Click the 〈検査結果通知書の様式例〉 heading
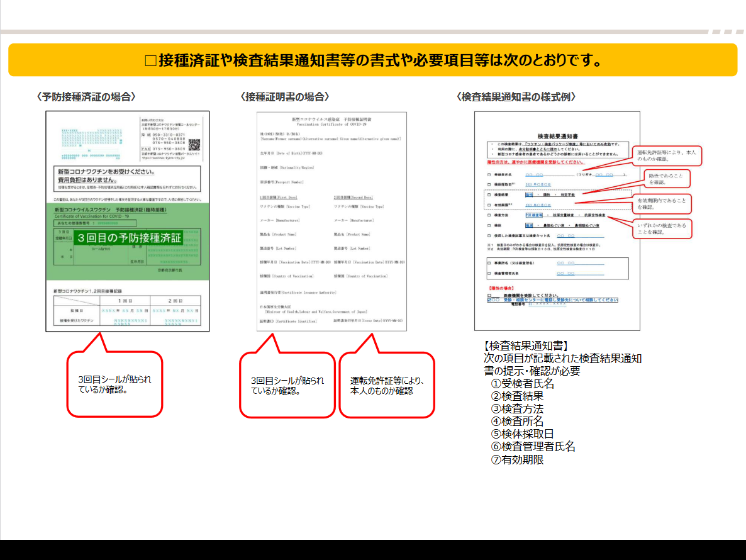This screenshot has height=560, width=746. (516, 97)
